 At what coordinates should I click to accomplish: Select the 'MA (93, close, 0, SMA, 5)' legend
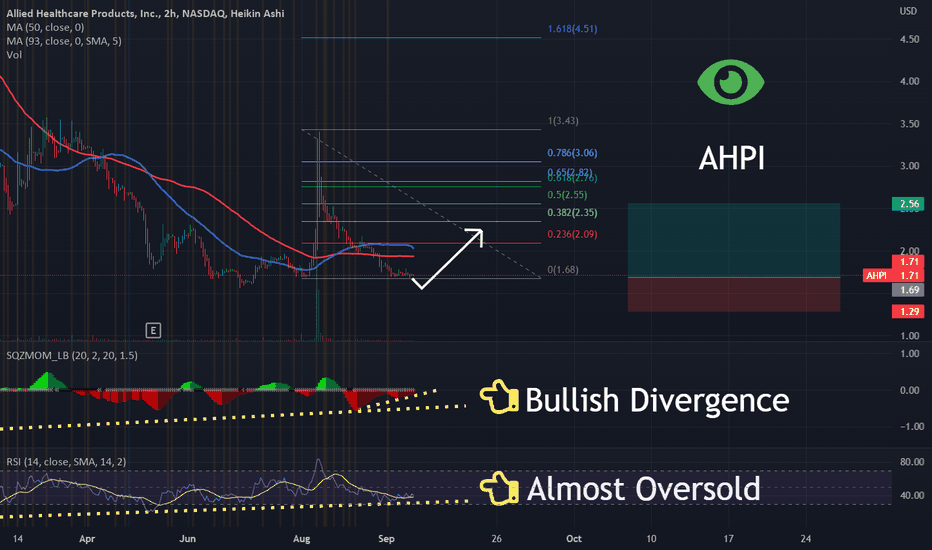click(x=64, y=41)
